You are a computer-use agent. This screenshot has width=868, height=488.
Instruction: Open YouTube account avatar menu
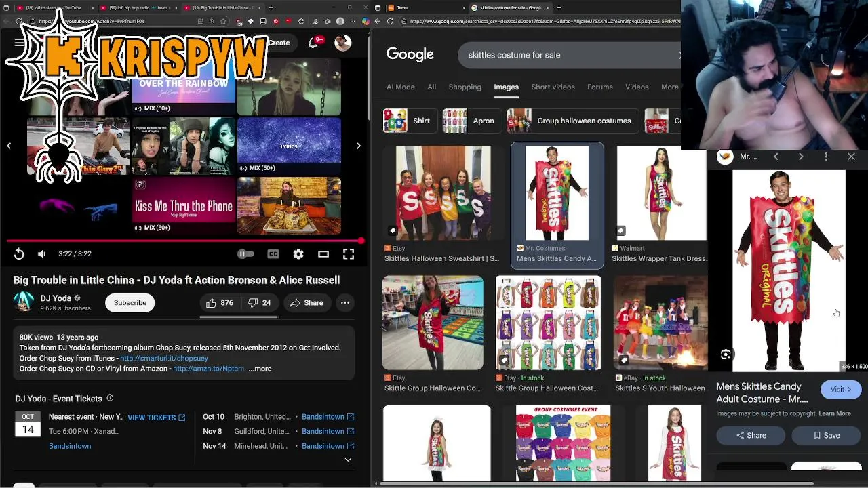point(343,43)
